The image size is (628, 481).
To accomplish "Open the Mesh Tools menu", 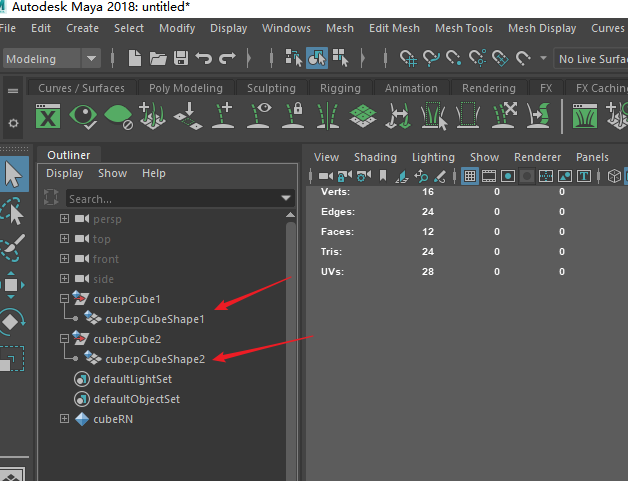I will [x=464, y=28].
